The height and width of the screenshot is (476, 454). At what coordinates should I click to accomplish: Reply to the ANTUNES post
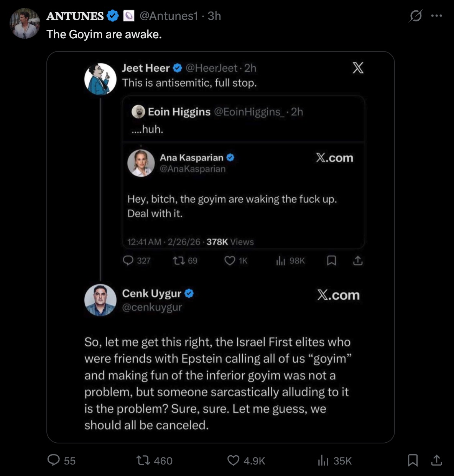54,460
